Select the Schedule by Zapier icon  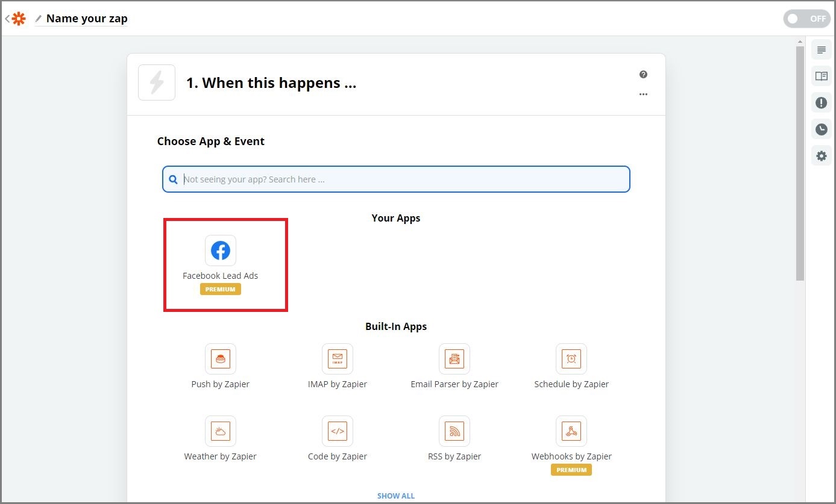pos(571,359)
